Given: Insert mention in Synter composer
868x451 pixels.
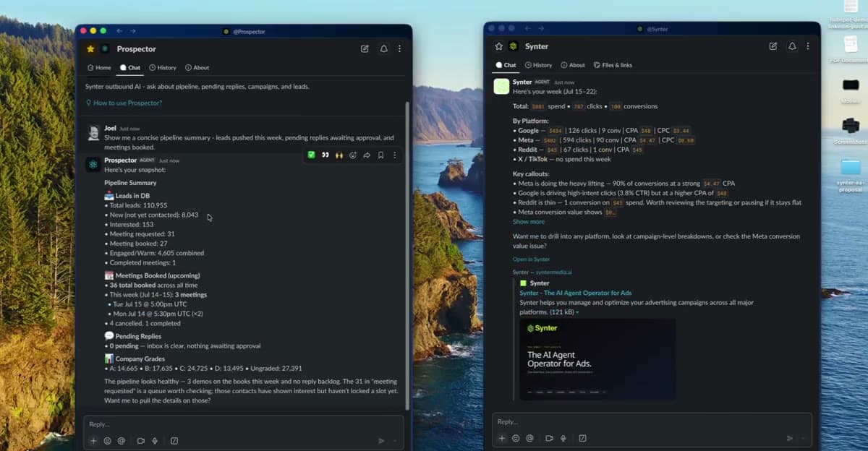Looking at the screenshot, I should 529,438.
